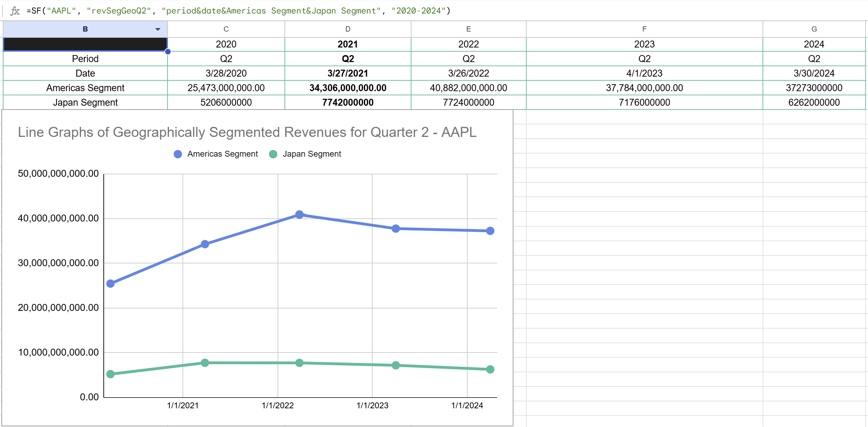868x427 pixels.
Task: Select the cell containing 34,306,000,000.00
Action: click(348, 88)
